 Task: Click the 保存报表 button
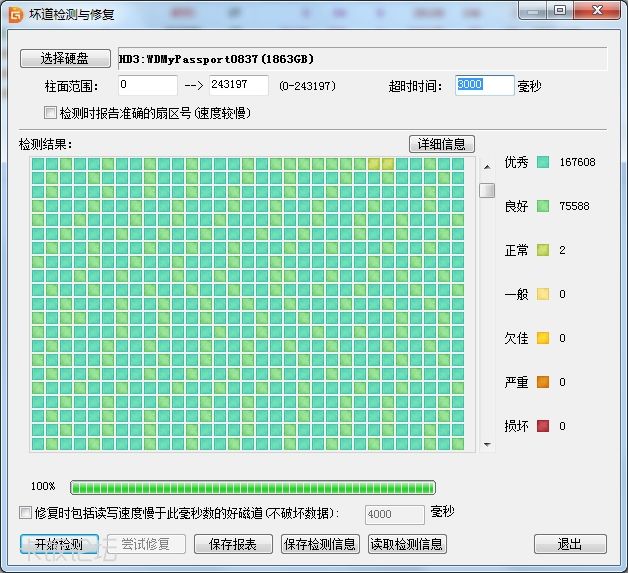233,544
